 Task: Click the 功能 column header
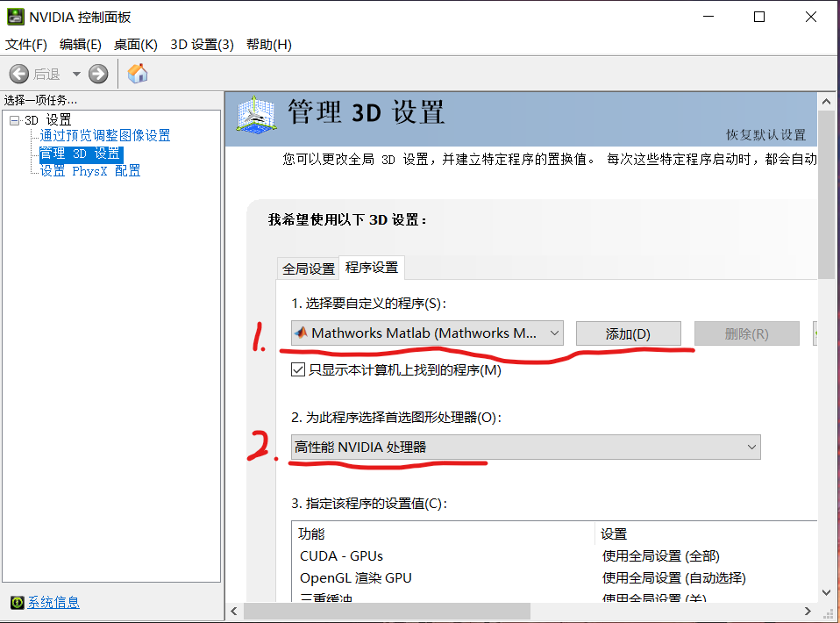click(x=443, y=534)
